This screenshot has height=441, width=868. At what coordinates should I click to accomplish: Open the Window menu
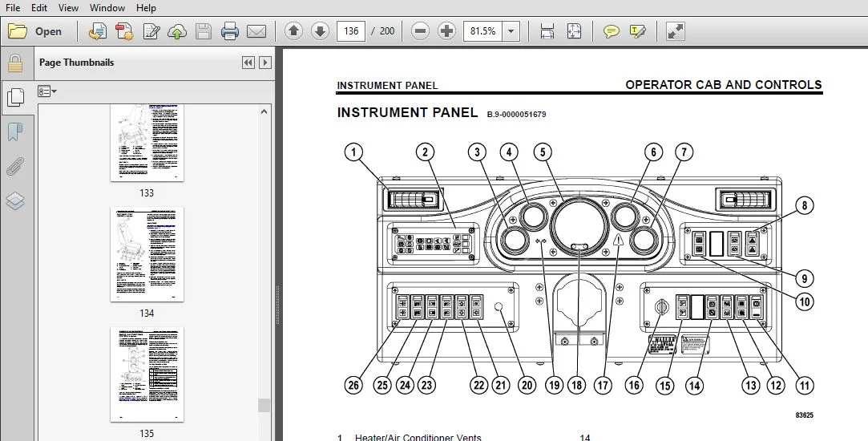(107, 8)
